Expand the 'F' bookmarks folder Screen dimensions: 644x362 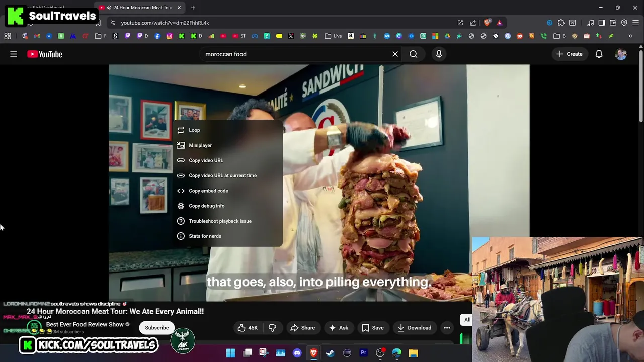101,36
